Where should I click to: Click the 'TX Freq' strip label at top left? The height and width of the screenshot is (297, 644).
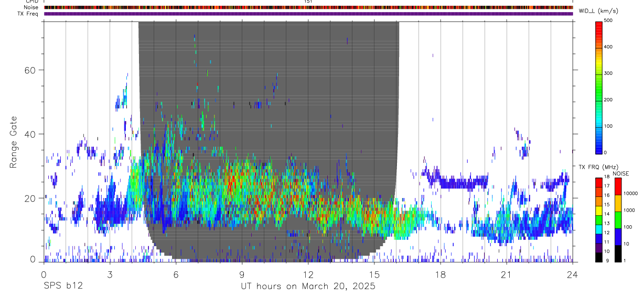tap(28, 13)
